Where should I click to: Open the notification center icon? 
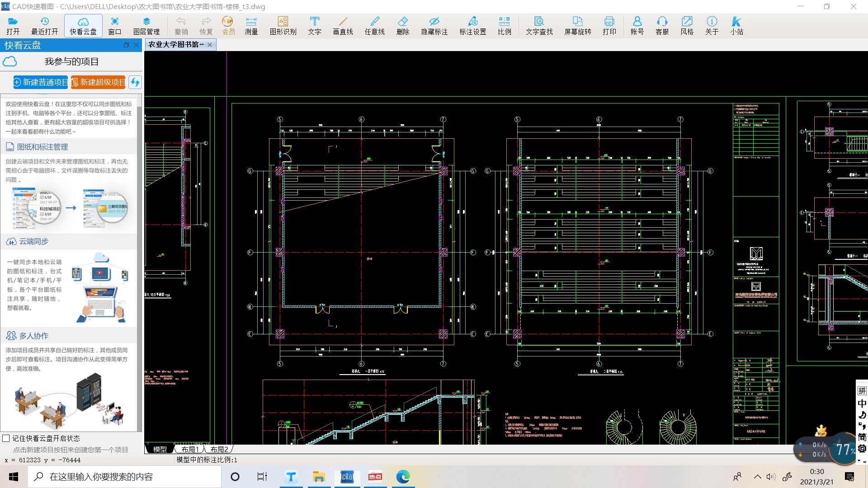(x=849, y=477)
